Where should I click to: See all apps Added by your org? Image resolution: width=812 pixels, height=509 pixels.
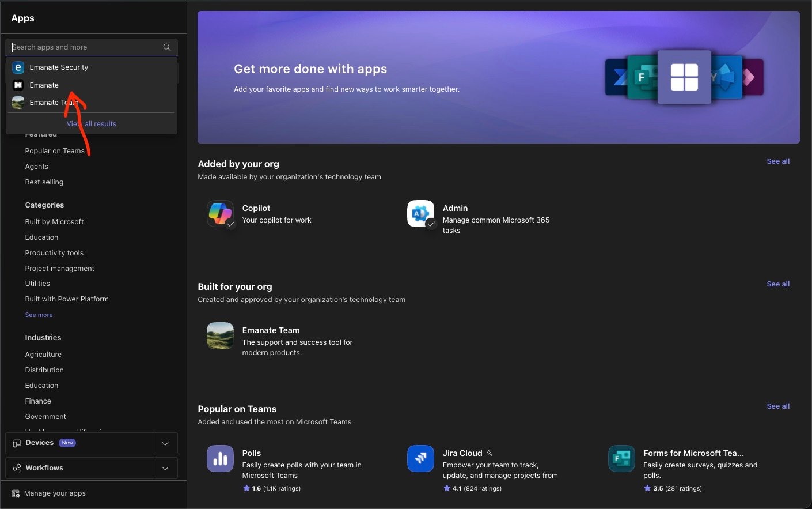(778, 161)
